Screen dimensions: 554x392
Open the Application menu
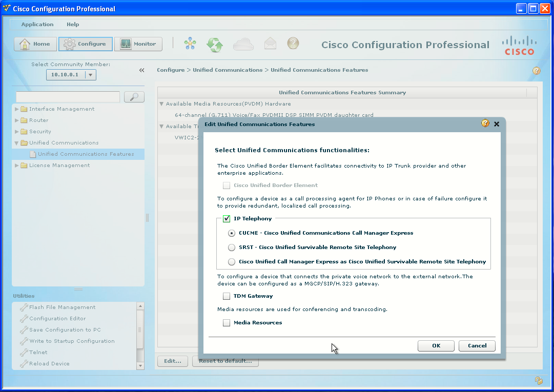tap(37, 25)
